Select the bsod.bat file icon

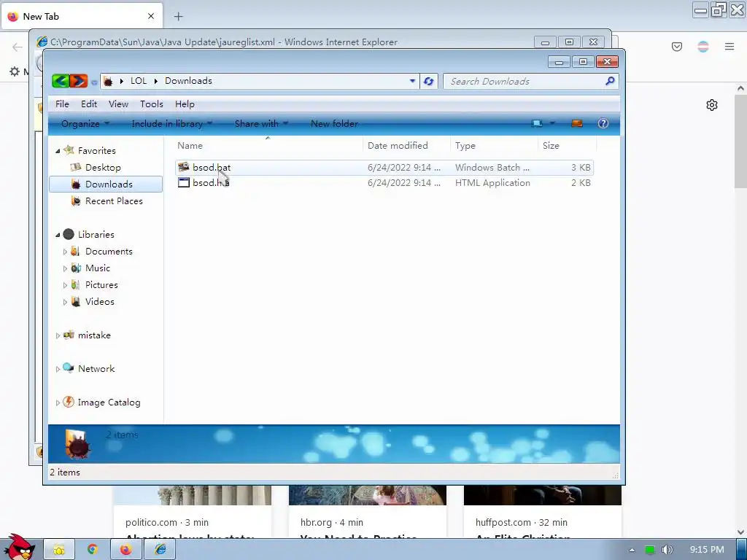tap(183, 167)
